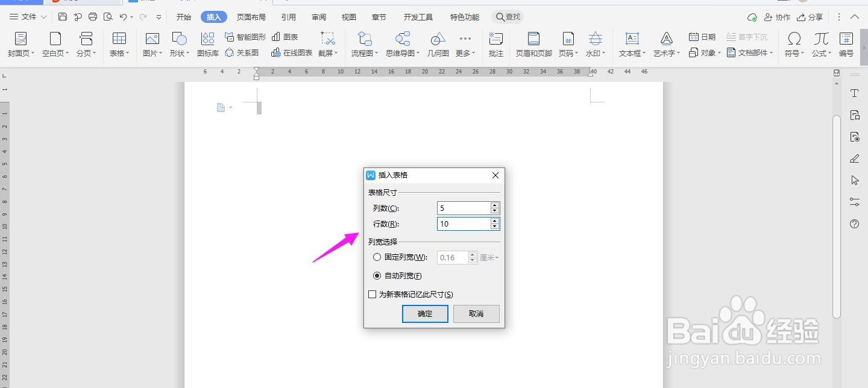Image resolution: width=868 pixels, height=388 pixels.
Task: Decrease the 行数 row count by one
Action: coord(495,227)
